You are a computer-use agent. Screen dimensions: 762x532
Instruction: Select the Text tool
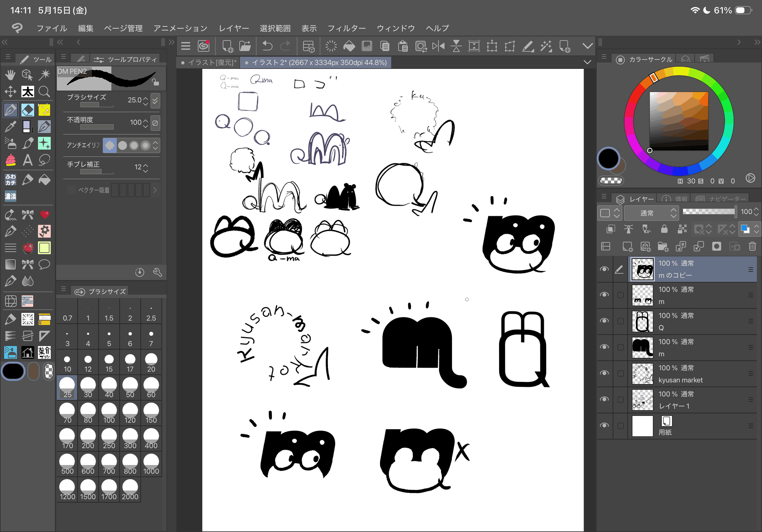(27, 160)
